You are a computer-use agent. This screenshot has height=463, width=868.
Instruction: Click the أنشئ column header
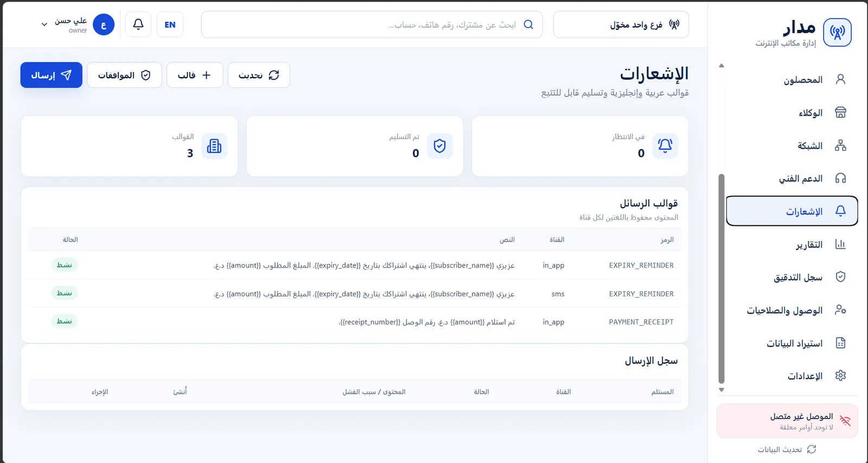pyautogui.click(x=180, y=391)
